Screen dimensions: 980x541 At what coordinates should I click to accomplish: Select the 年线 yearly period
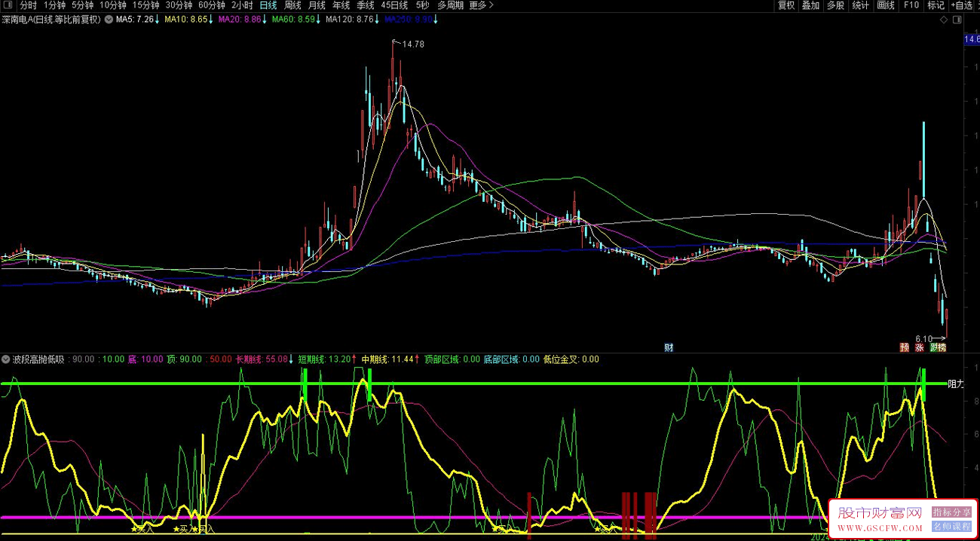tap(341, 5)
